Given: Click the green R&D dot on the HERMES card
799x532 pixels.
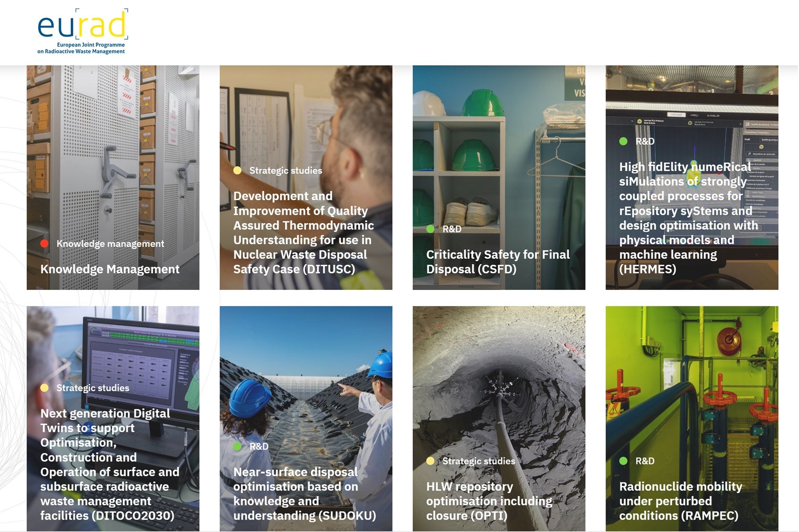Looking at the screenshot, I should 623,141.
